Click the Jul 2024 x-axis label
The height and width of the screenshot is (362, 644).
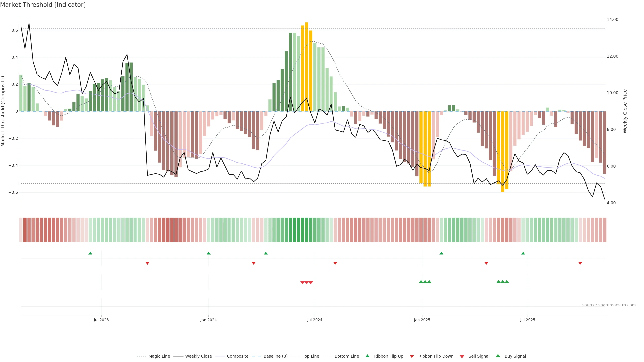[x=314, y=320]
